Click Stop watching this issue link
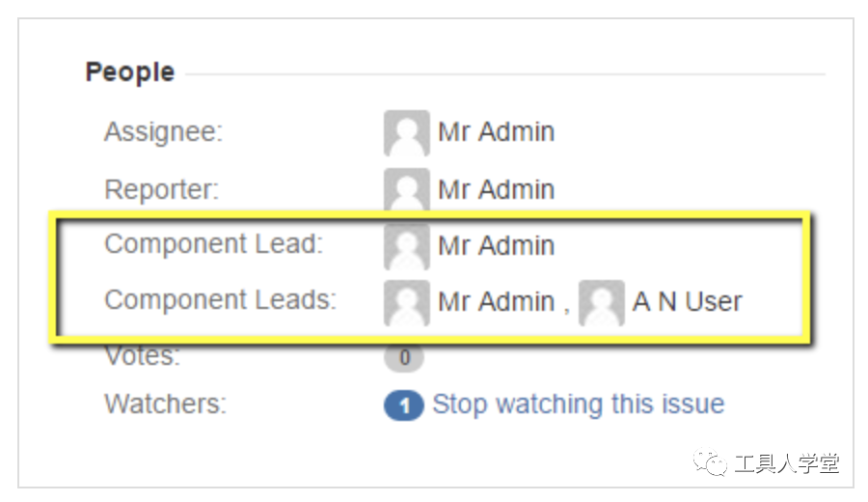Screen dimensions: 868x502 point(579,404)
